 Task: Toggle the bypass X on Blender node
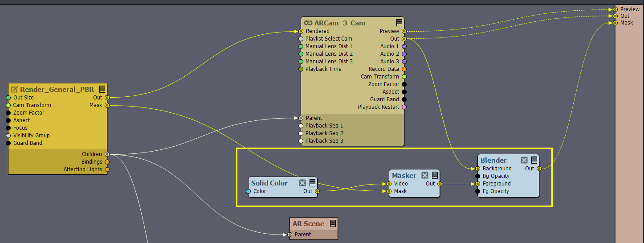(524, 160)
